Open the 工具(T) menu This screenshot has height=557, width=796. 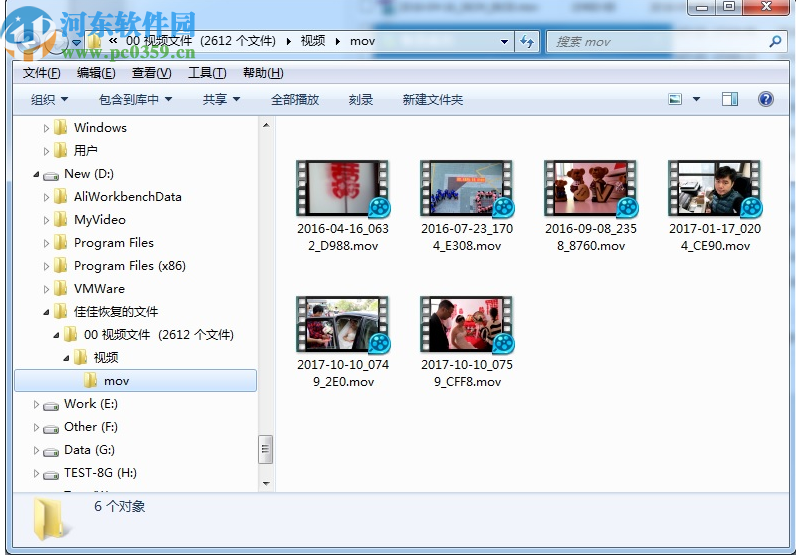(x=207, y=73)
